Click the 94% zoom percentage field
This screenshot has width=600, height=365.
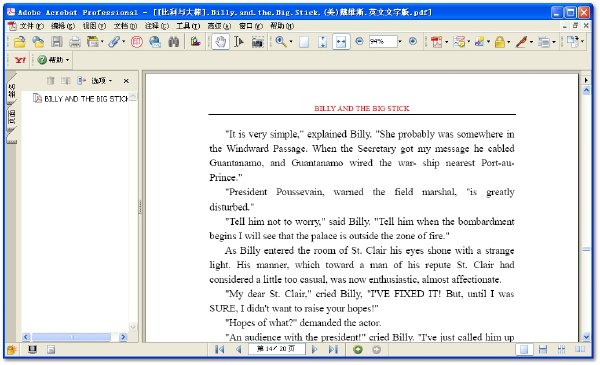pyautogui.click(x=382, y=41)
